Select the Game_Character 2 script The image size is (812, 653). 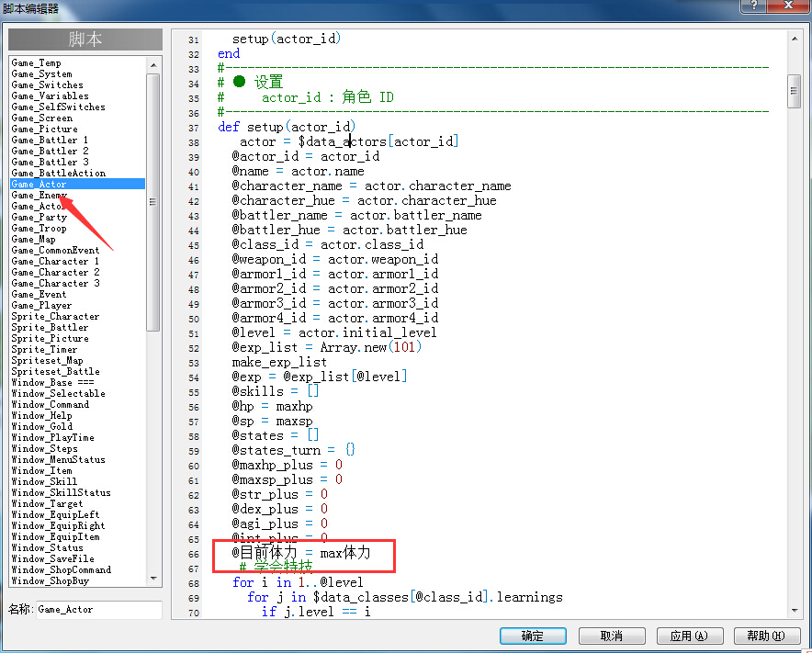(x=55, y=273)
